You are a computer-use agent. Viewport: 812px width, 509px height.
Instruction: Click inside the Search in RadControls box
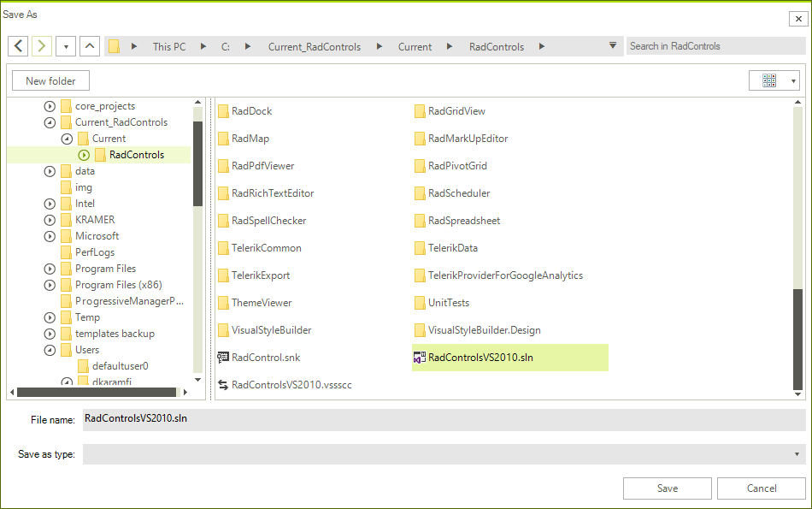point(715,46)
